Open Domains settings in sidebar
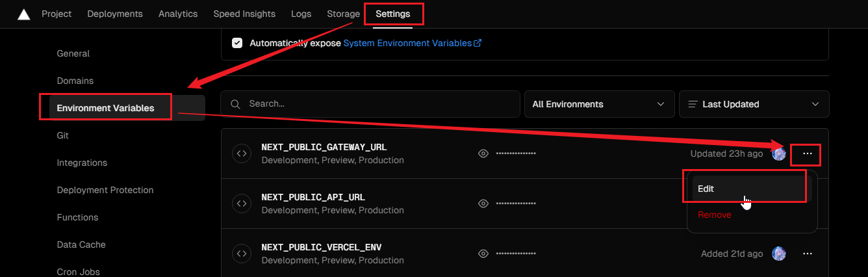This screenshot has width=868, height=277. point(75,81)
